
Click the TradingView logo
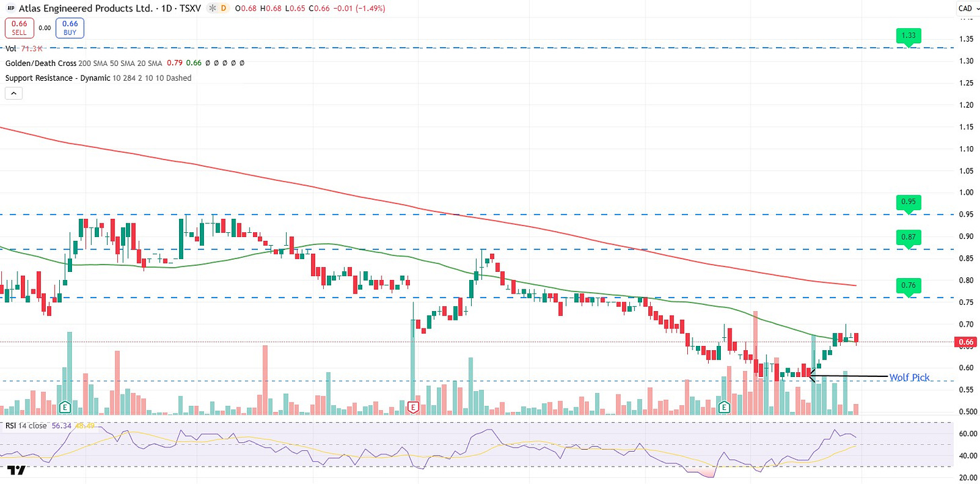(x=15, y=470)
